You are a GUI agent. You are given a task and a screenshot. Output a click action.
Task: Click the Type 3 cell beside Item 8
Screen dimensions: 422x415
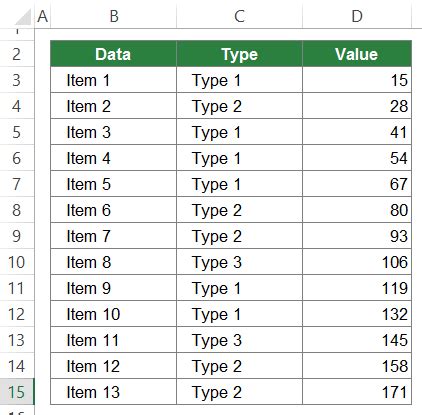tap(239, 262)
